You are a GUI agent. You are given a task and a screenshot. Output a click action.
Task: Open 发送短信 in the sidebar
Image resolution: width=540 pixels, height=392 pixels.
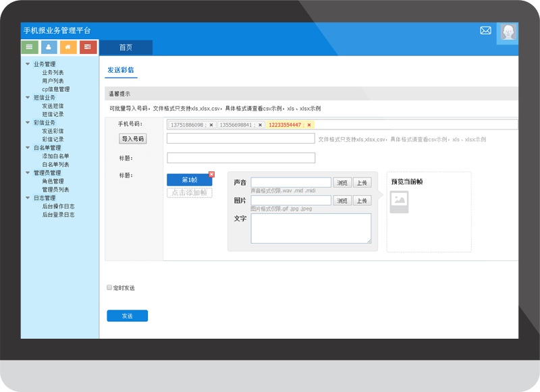click(x=53, y=106)
